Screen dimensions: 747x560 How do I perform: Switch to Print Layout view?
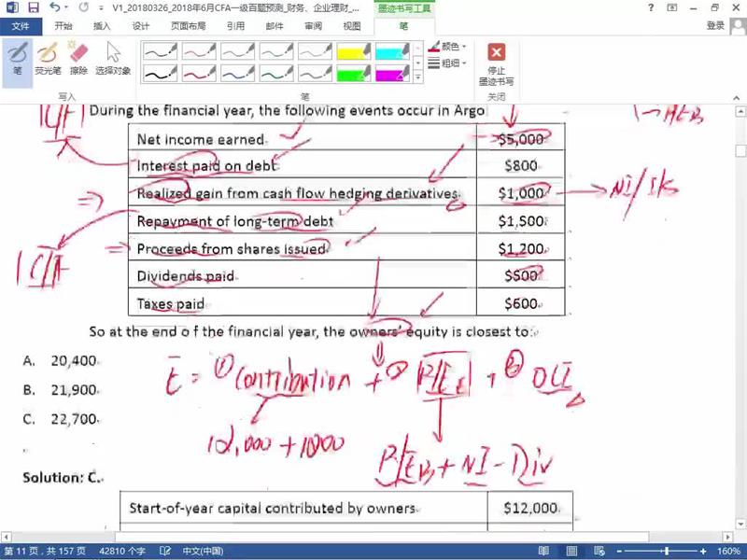click(x=571, y=552)
